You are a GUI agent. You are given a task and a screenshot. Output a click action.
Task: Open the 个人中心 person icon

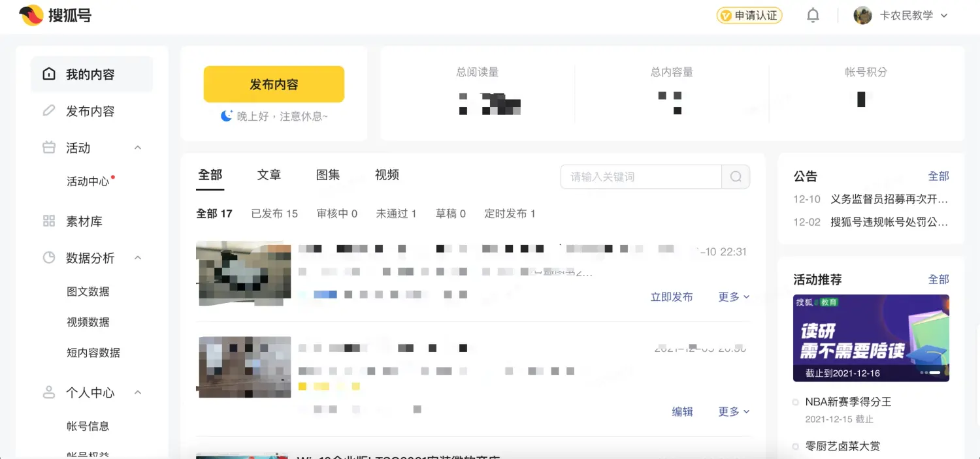pos(49,392)
